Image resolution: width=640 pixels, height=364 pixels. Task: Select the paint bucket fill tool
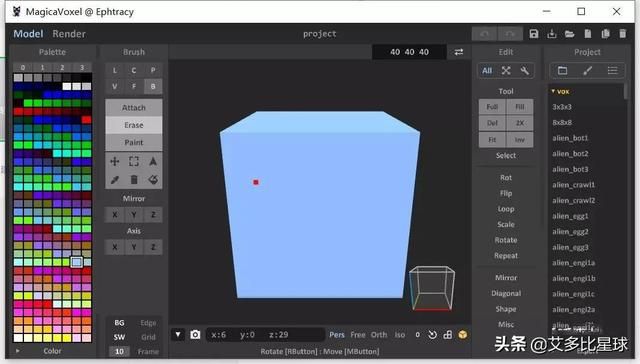click(153, 180)
